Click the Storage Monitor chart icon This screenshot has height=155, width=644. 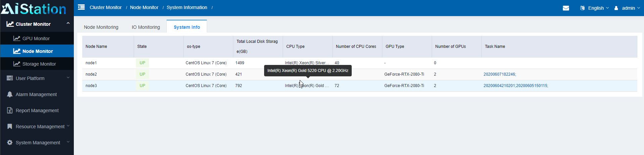coord(17,64)
